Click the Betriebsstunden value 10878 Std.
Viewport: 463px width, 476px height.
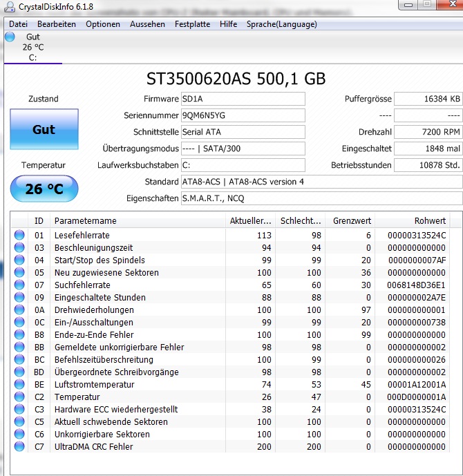[x=428, y=165]
